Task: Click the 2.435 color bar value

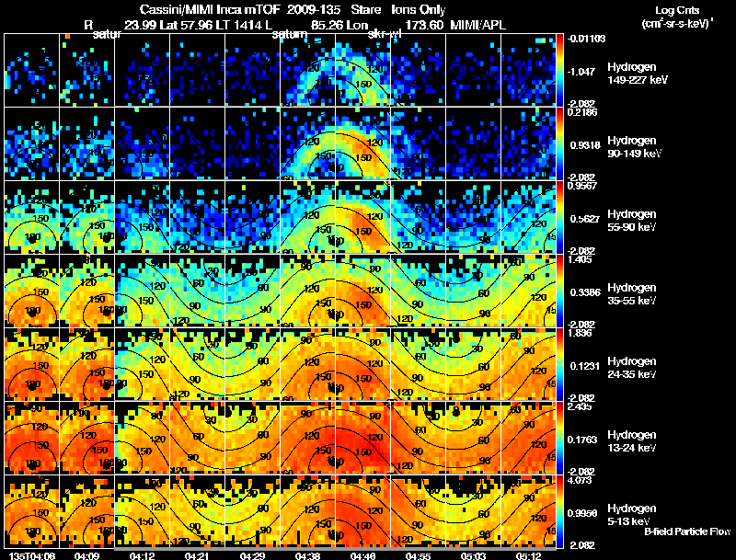Action: pos(580,406)
